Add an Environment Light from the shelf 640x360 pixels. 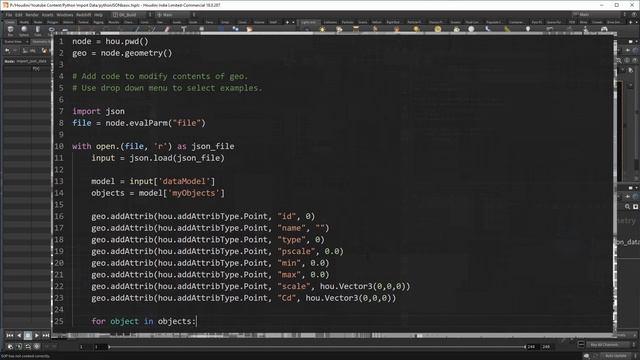pyautogui.click(x=438, y=30)
